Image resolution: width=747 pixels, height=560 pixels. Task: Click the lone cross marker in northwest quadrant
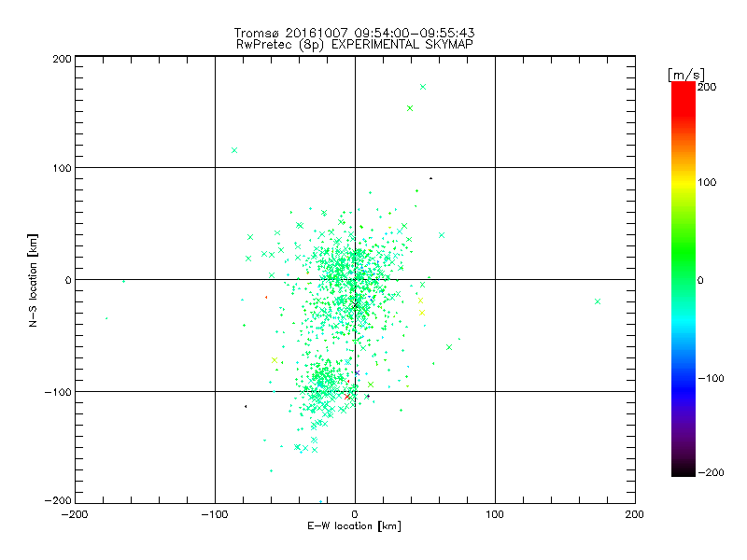(234, 150)
